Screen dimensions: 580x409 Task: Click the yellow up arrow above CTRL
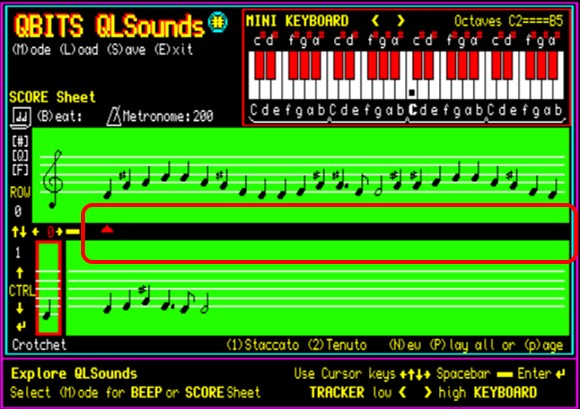point(20,273)
